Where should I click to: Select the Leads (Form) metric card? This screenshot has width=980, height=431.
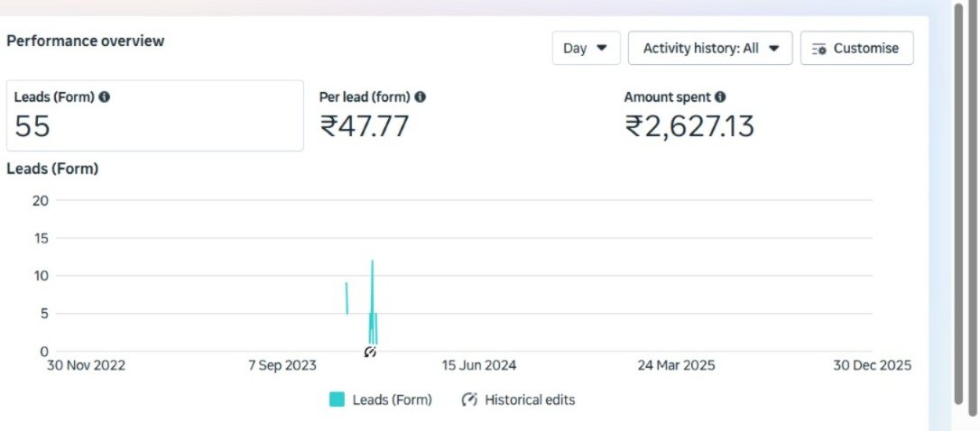154,115
